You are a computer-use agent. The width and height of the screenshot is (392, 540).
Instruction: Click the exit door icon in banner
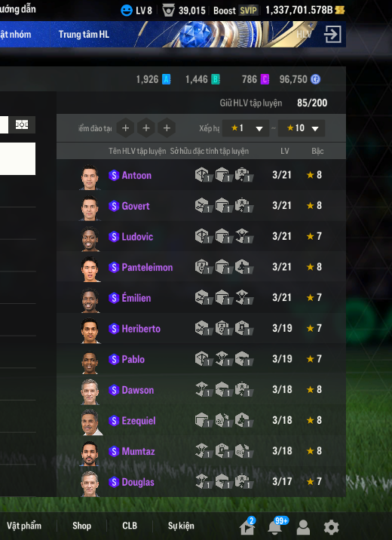[332, 34]
